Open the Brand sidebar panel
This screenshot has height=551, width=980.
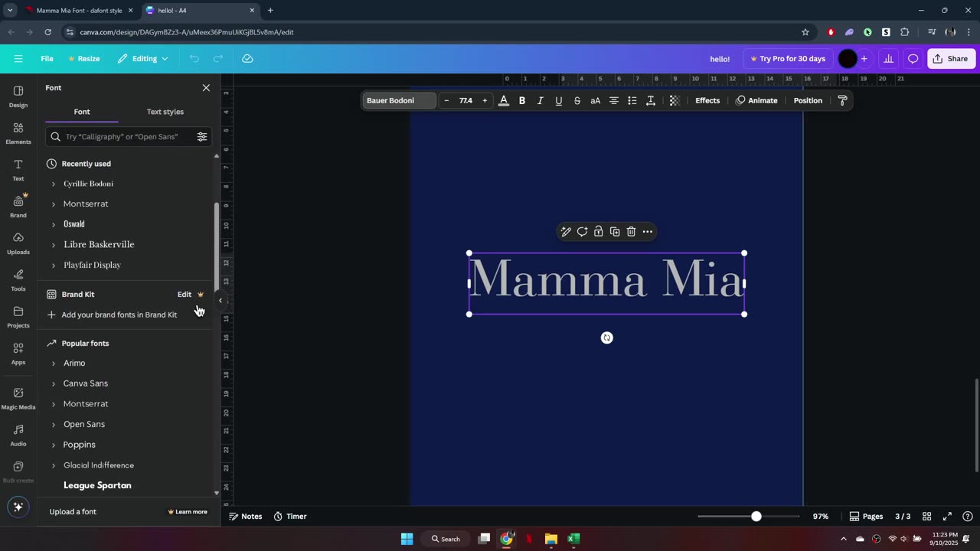18,207
